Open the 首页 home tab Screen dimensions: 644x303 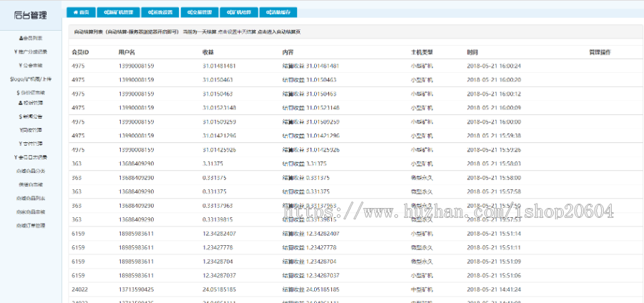coord(81,12)
